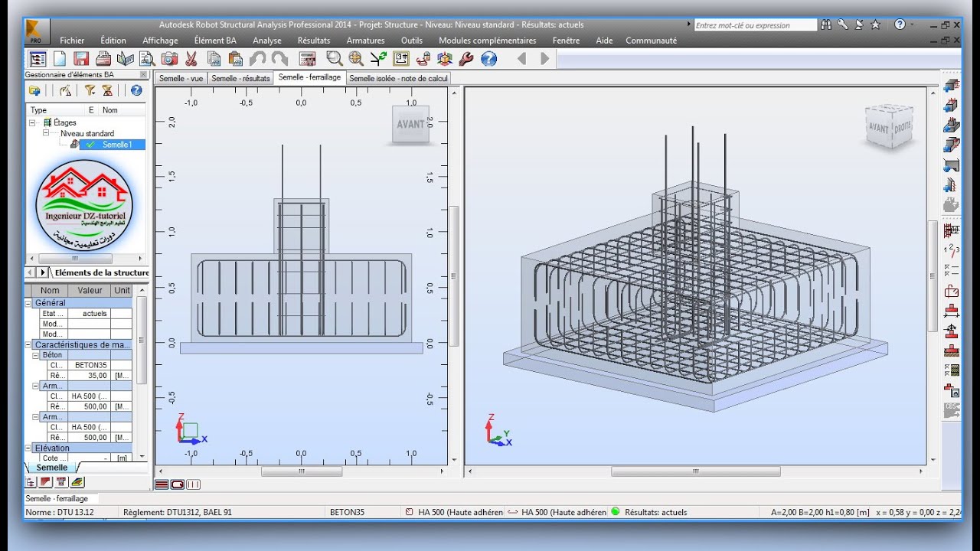The image size is (980, 551).
Task: Click the rounded-rectangle display icon below view
Action: 178,484
